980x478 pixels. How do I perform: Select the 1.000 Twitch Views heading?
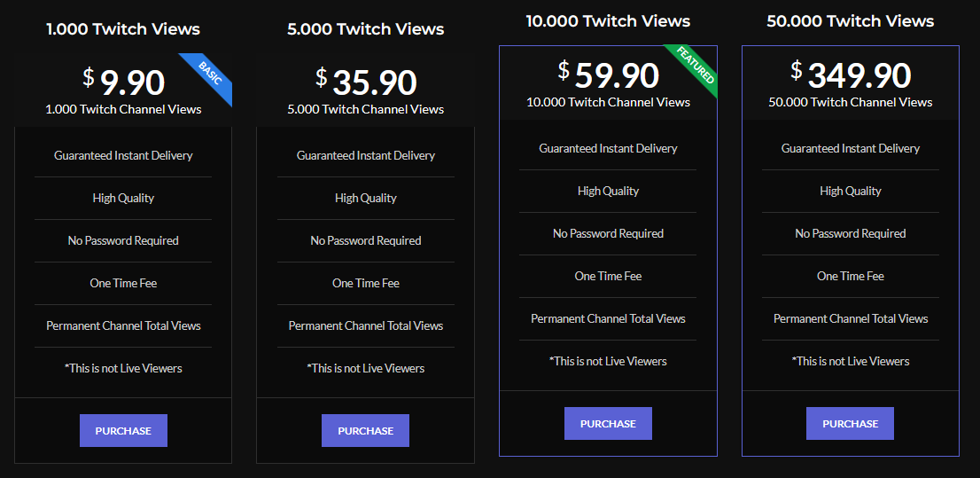123,28
